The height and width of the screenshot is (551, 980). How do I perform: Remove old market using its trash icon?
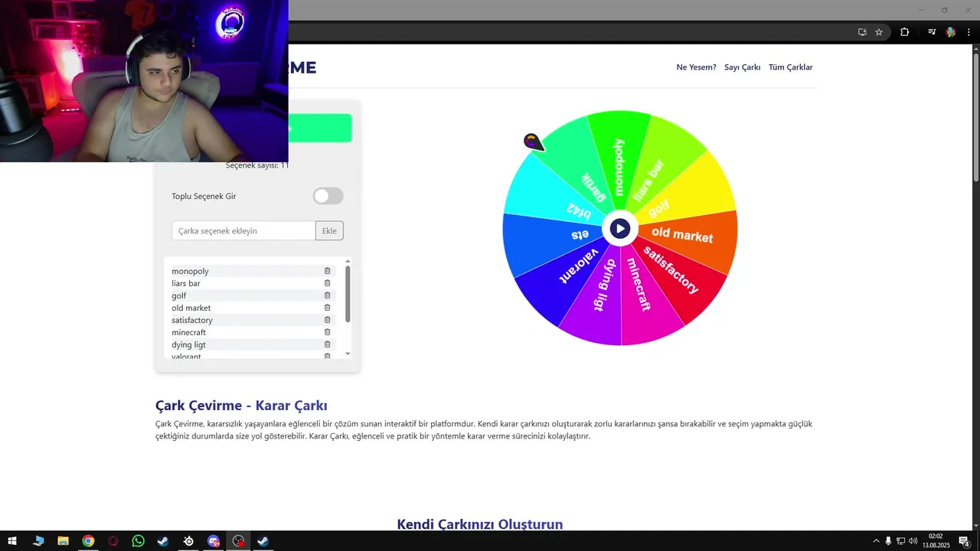tap(327, 308)
